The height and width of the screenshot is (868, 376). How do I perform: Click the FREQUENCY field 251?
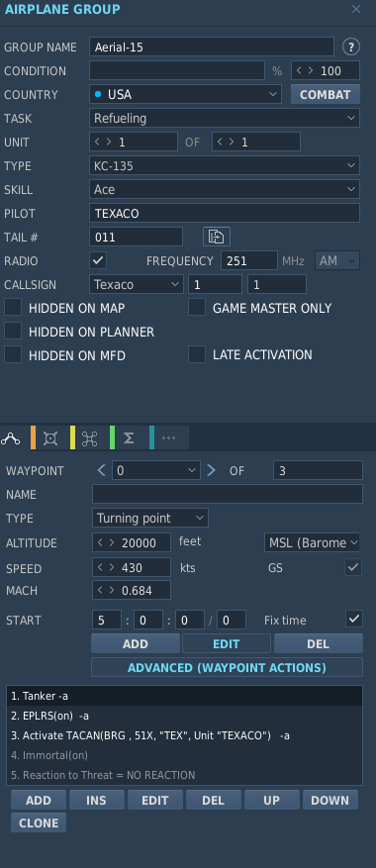point(249,260)
